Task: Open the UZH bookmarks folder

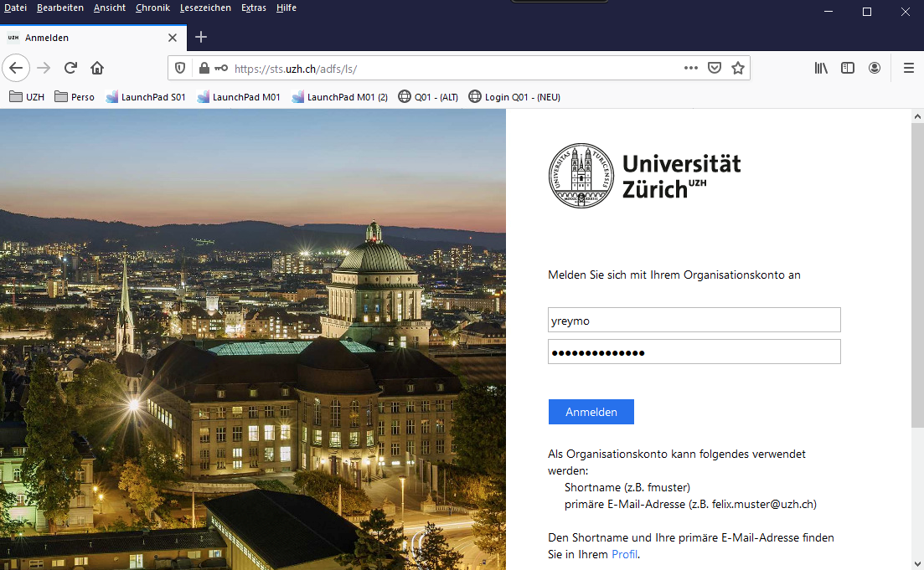Action: (27, 97)
